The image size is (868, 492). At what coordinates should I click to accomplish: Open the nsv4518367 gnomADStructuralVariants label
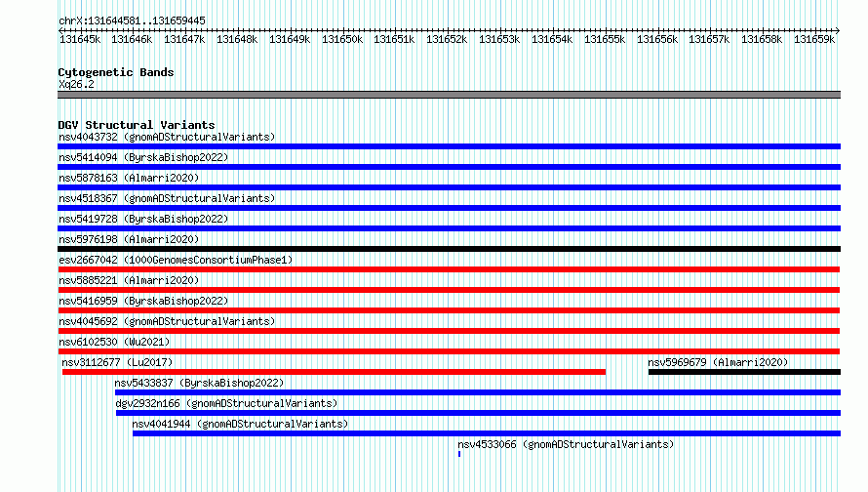167,198
